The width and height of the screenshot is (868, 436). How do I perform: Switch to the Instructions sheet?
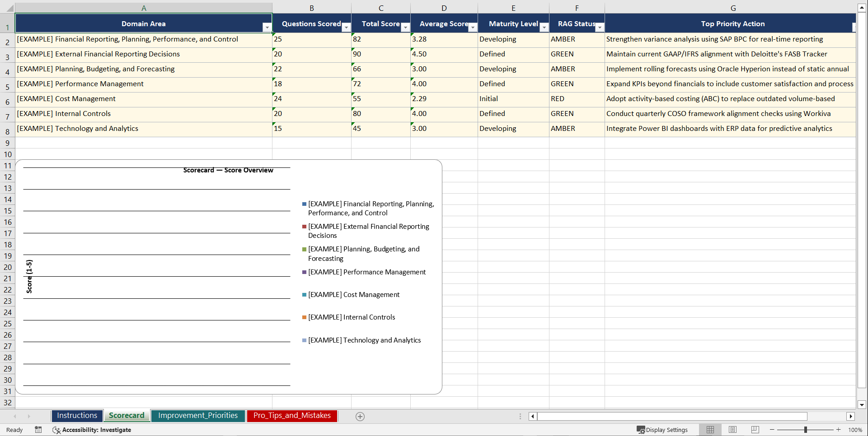pos(77,415)
